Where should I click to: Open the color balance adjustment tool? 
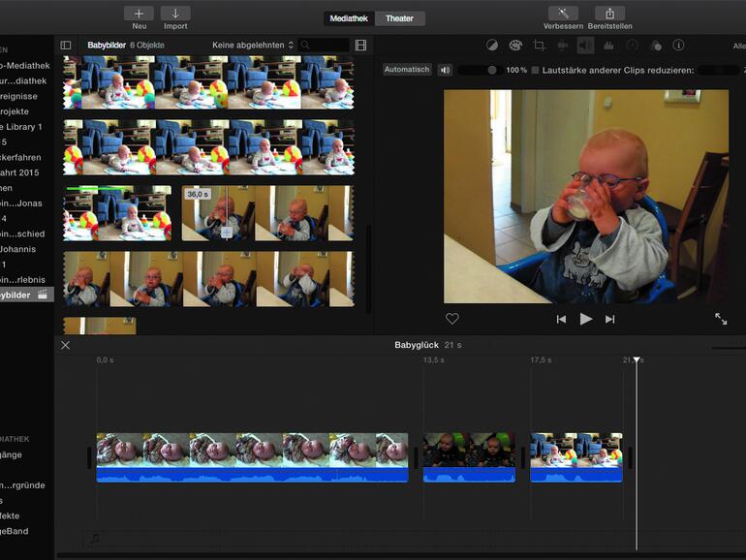point(492,46)
